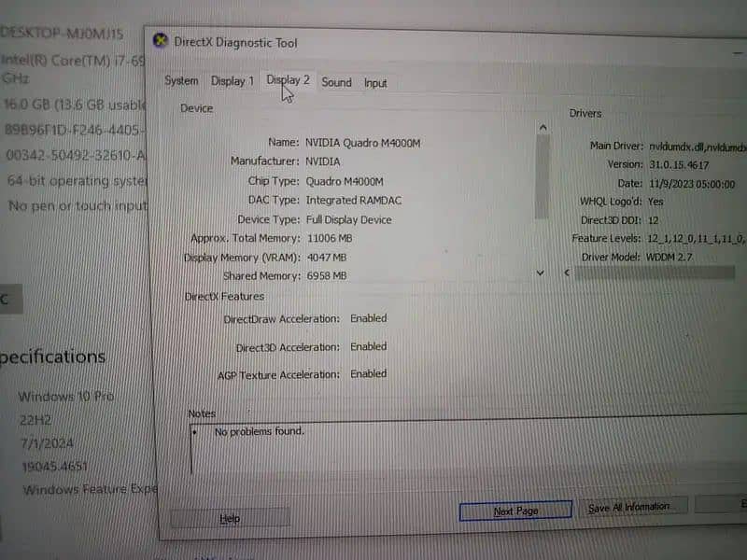
Task: Click the DirectDraw Acceleration Enabled value
Action: click(x=368, y=318)
